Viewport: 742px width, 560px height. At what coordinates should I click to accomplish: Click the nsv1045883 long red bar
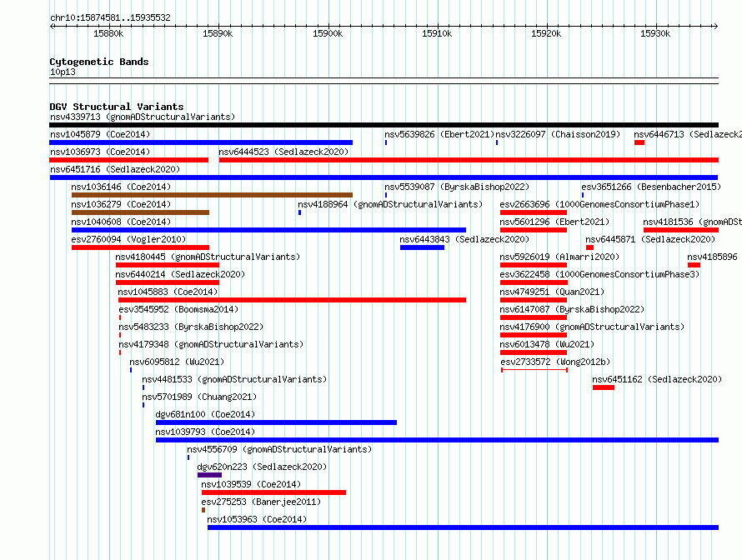tap(292, 300)
